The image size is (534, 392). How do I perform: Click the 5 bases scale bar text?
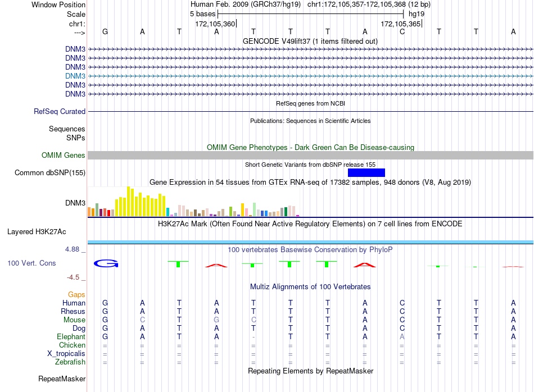pos(203,14)
